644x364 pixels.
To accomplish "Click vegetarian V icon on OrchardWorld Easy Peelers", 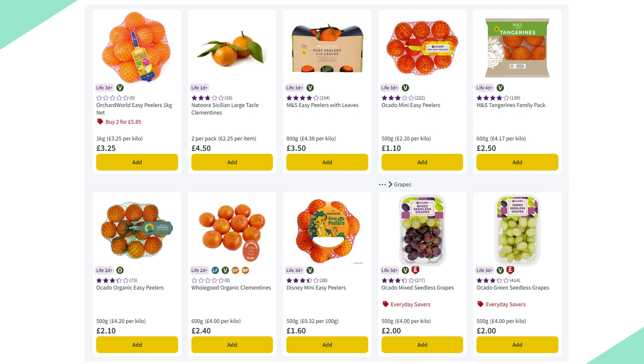I will [x=120, y=88].
